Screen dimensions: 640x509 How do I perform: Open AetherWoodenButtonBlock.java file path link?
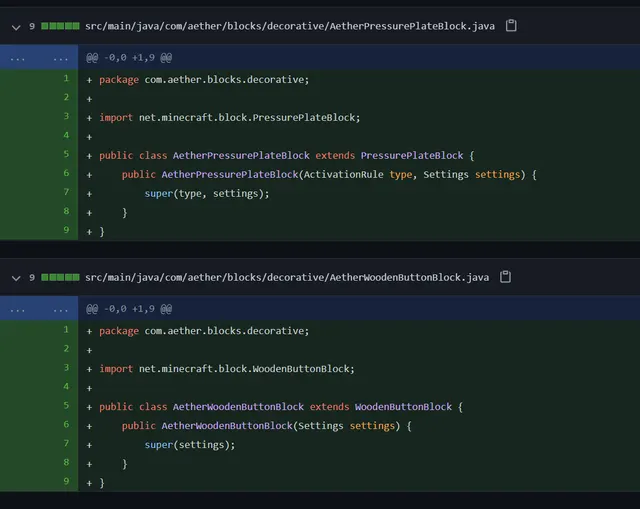point(287,278)
